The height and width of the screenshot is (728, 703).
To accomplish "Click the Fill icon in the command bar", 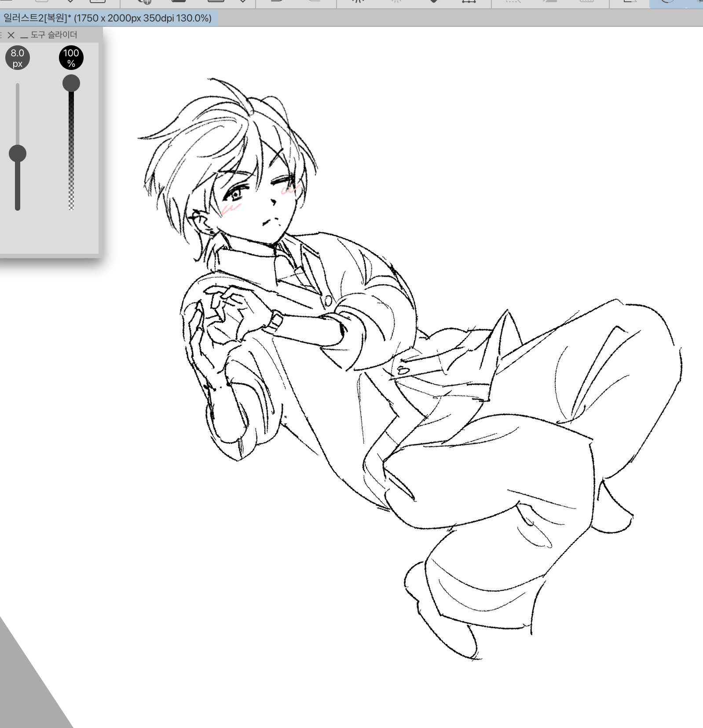I will pos(434,1).
